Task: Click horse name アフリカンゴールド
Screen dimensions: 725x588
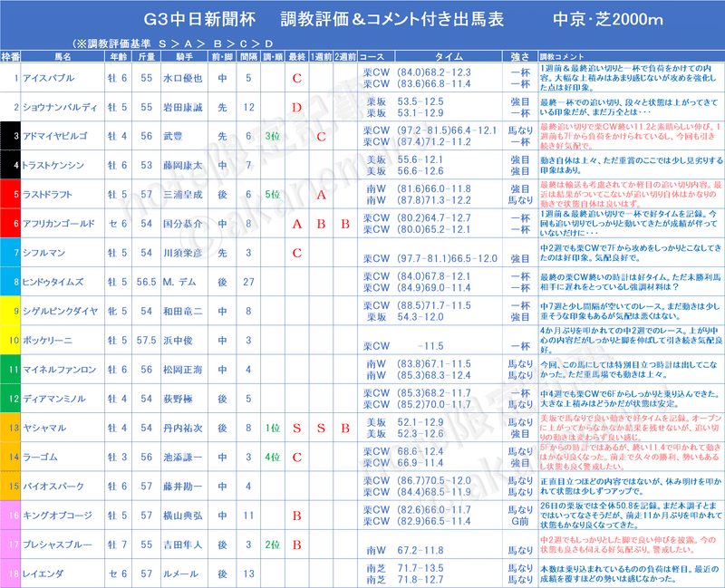Action: [59, 224]
